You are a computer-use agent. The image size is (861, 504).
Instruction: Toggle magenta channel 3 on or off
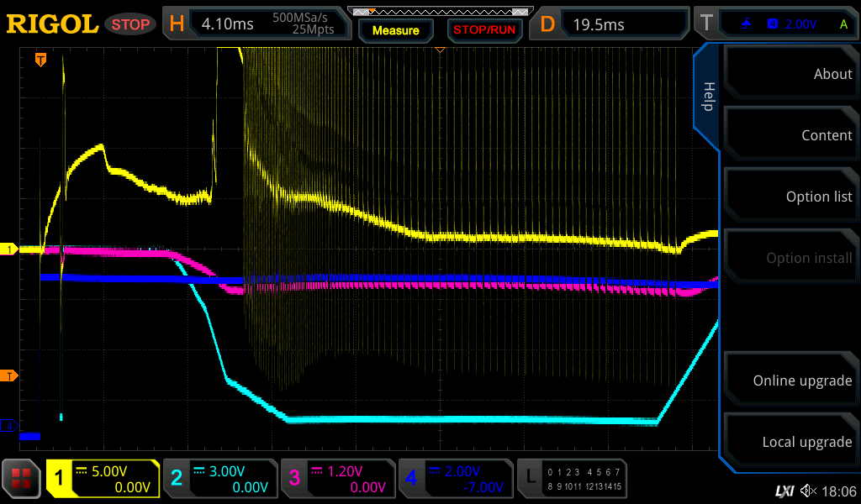pyautogui.click(x=337, y=479)
